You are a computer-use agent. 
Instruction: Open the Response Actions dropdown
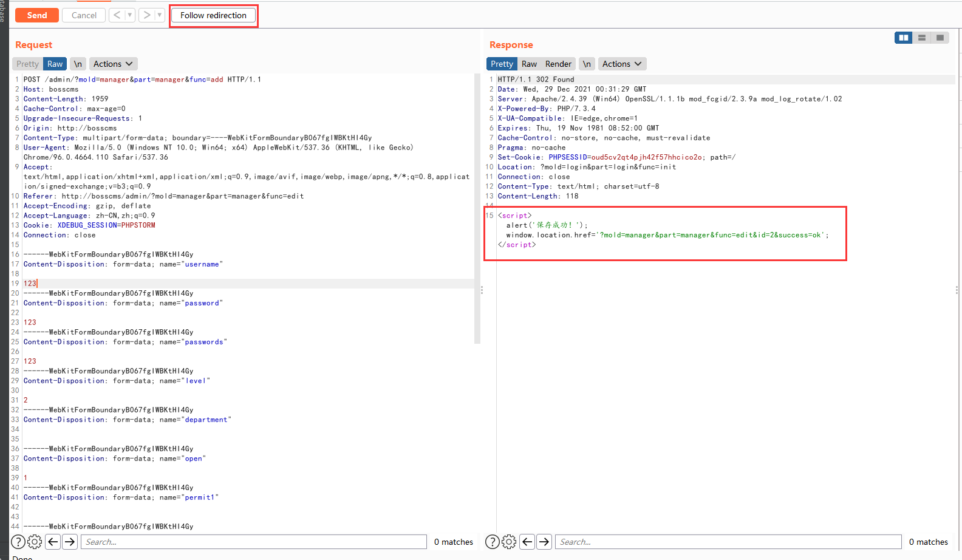[x=622, y=64]
